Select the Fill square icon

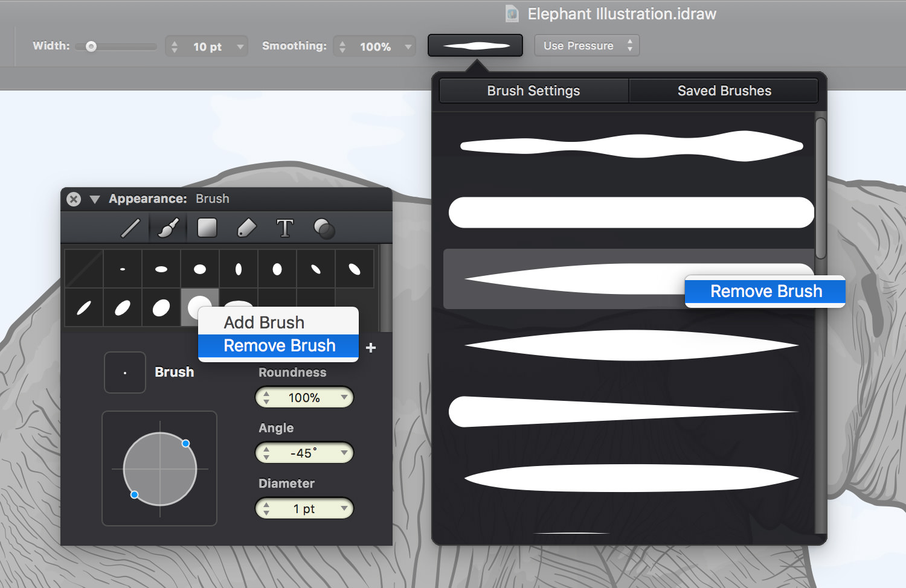(x=207, y=228)
